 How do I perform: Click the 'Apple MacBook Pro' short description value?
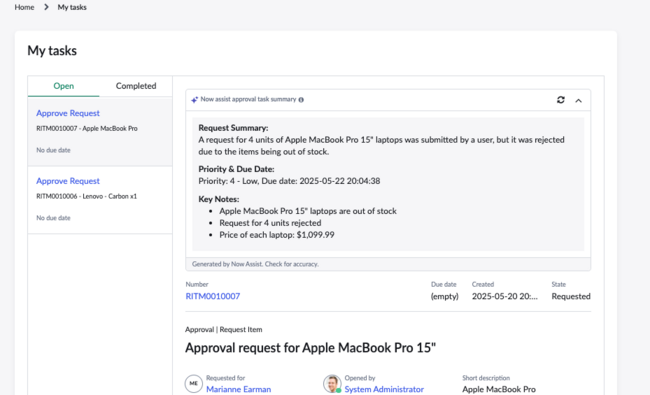click(499, 389)
